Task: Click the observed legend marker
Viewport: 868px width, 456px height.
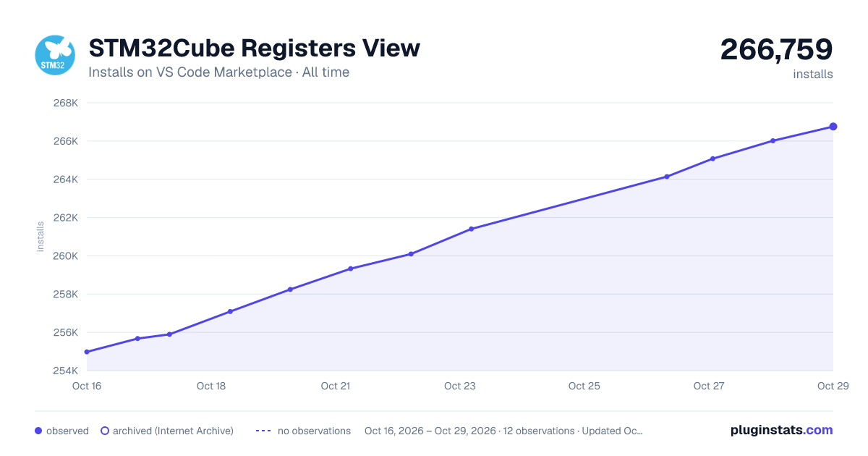Action: pyautogui.click(x=38, y=431)
